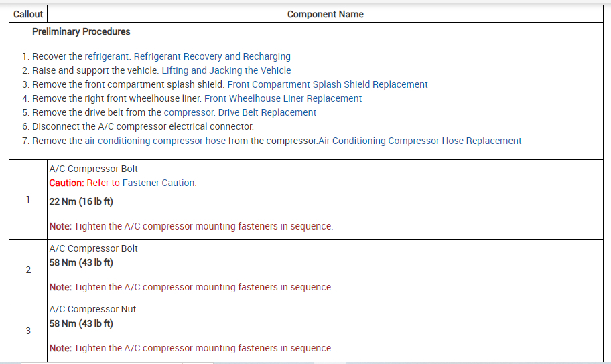
Task: Follow the Front Wheelhouse Liner Replacement link
Action: [283, 98]
